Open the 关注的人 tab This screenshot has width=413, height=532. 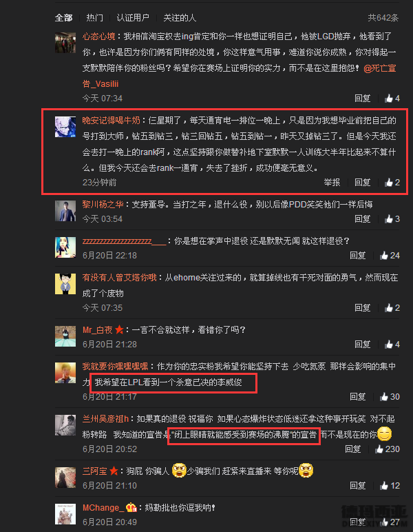coord(180,18)
